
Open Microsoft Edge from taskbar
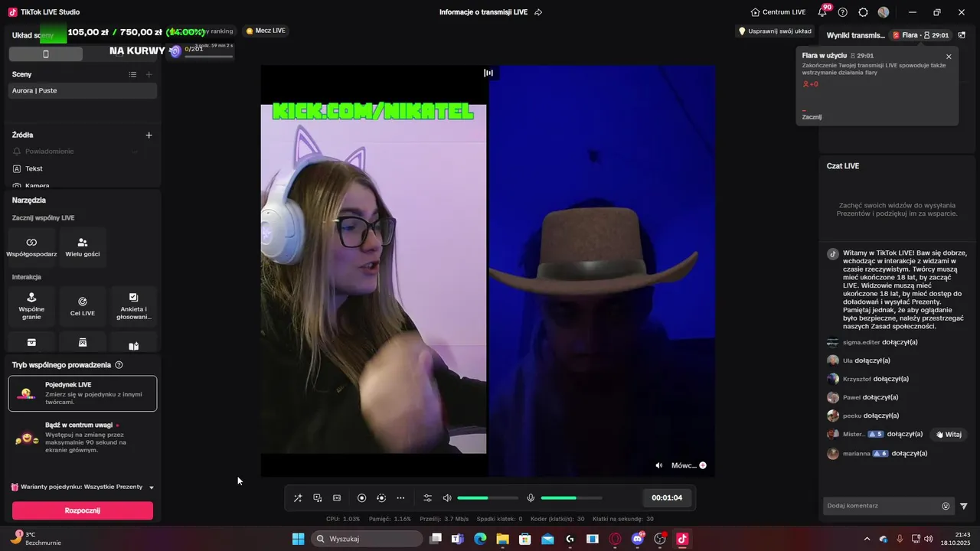[480, 539]
